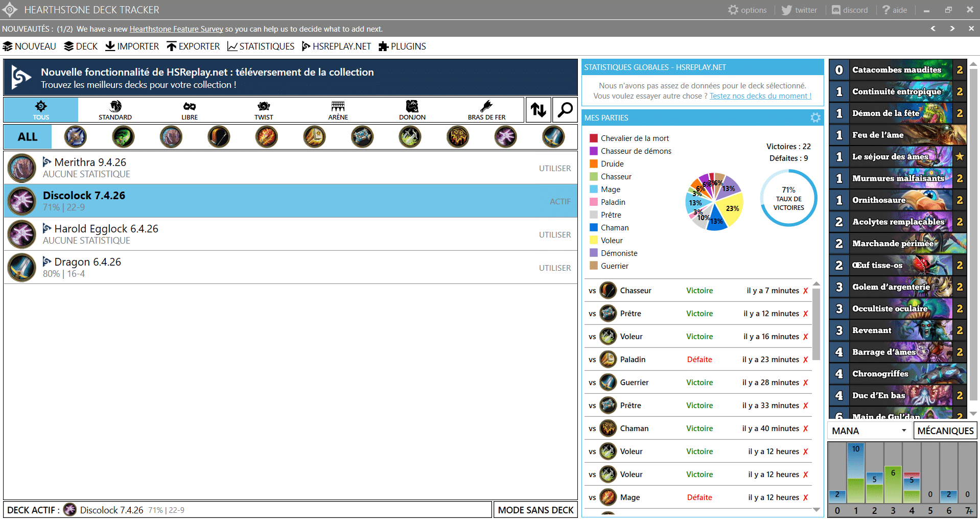Filter decks by Paladin class icon
This screenshot has width=980, height=521.
point(314,137)
